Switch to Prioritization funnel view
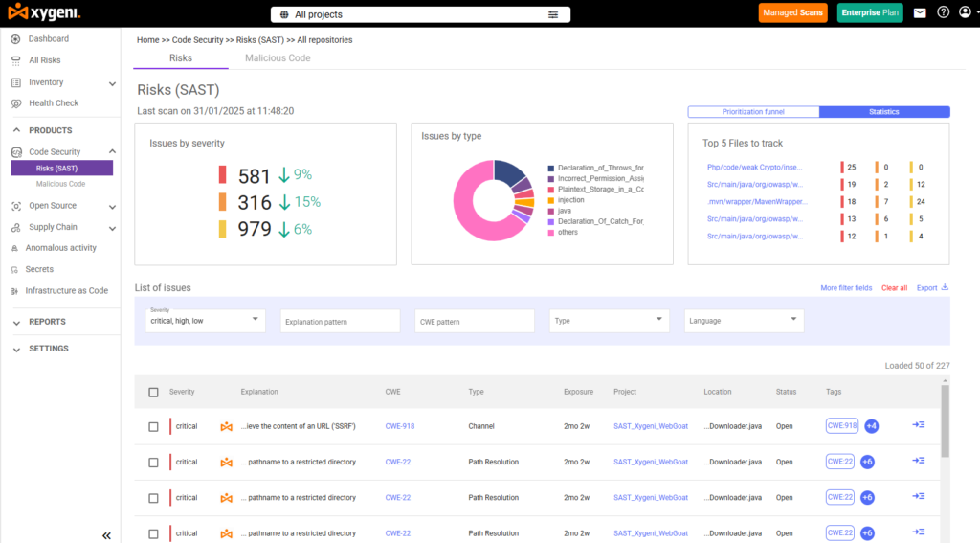The image size is (980, 543). (753, 112)
